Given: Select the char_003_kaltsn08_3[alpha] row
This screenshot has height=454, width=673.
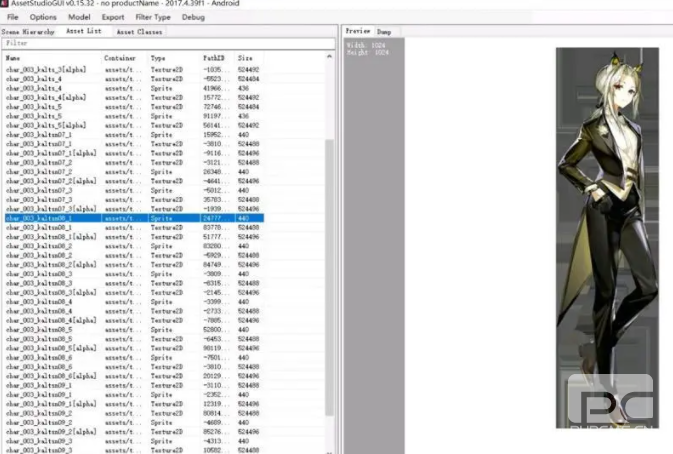Looking at the screenshot, I should [134, 293].
